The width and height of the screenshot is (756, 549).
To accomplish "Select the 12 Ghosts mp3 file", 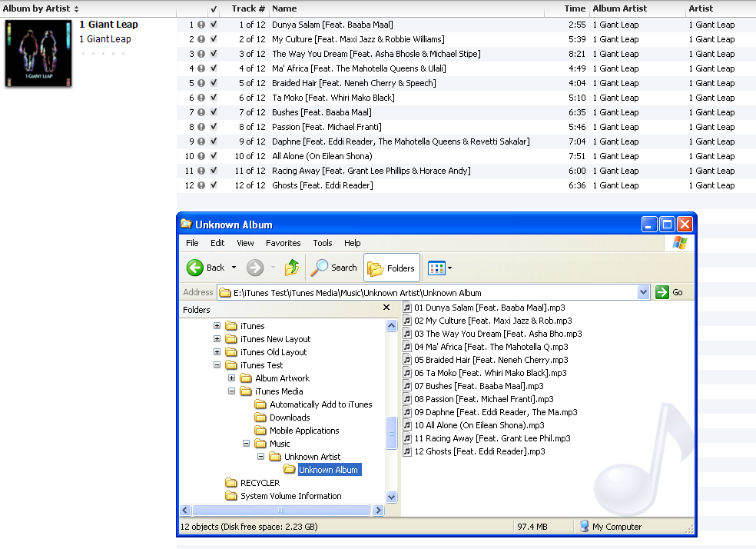I will point(475,451).
